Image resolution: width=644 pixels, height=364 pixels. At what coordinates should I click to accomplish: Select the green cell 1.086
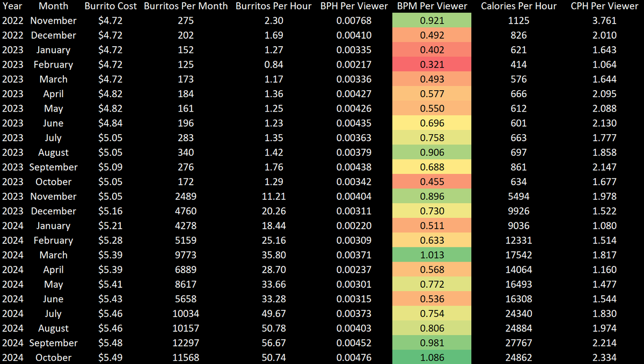(x=432, y=358)
